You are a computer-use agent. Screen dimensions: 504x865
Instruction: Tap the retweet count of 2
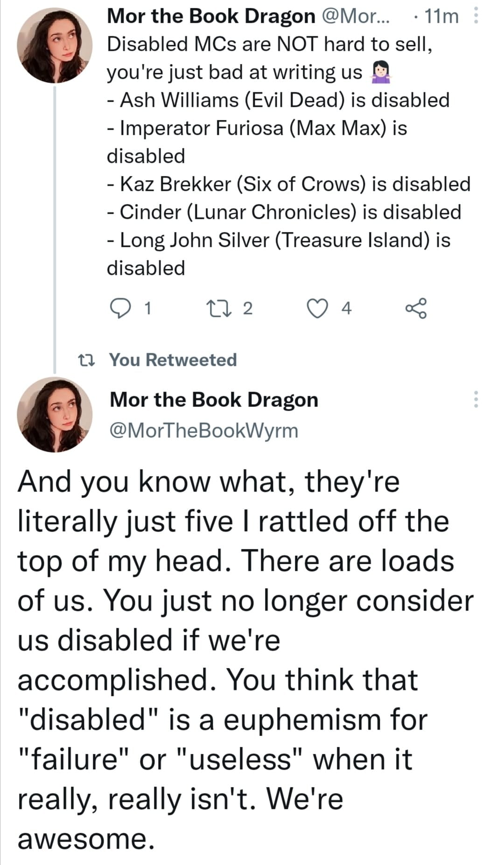tap(248, 309)
